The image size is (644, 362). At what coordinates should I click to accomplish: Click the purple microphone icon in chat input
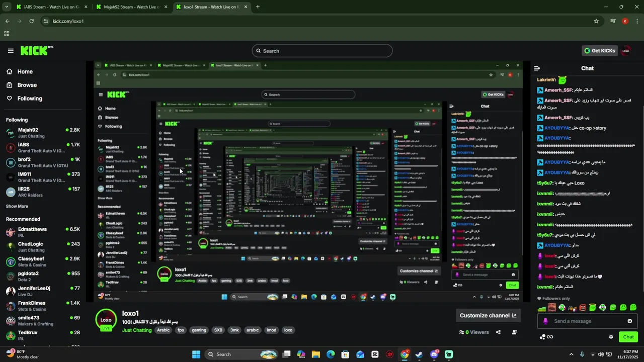pos(545,321)
